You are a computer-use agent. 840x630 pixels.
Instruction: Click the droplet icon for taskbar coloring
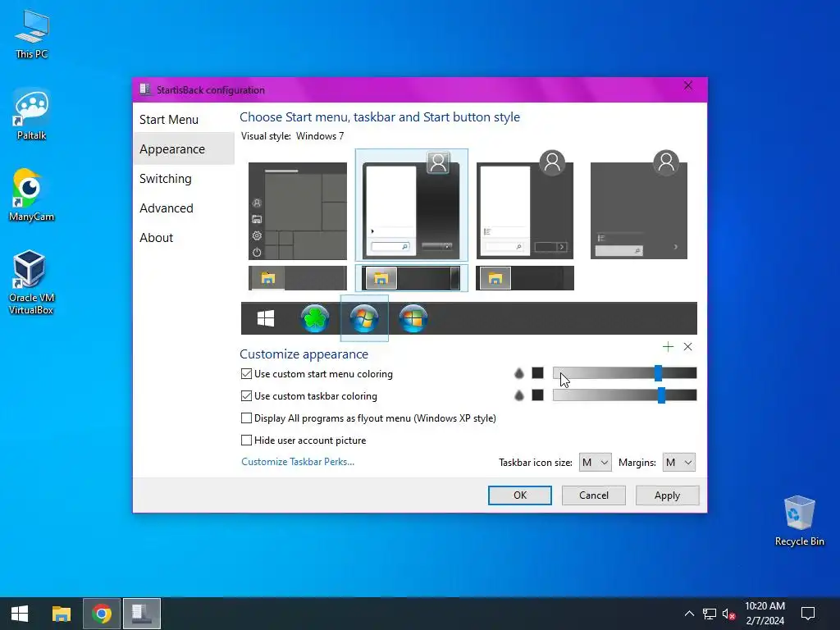(x=518, y=395)
